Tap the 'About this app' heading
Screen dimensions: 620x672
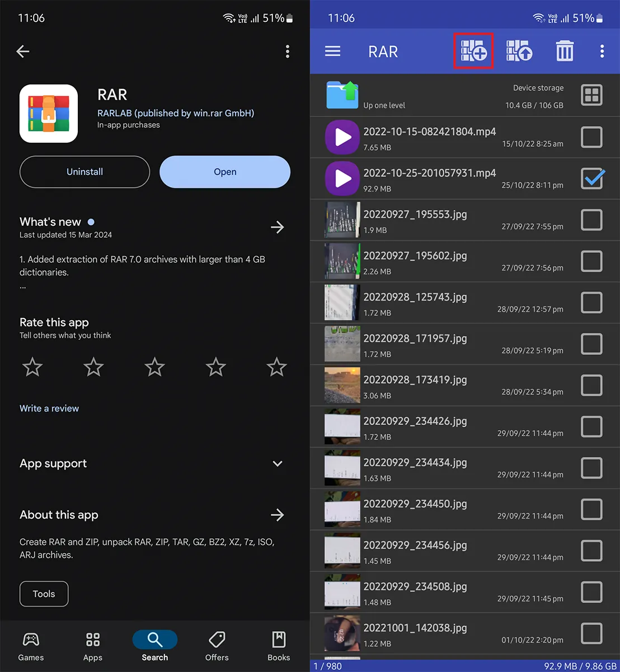(x=59, y=515)
